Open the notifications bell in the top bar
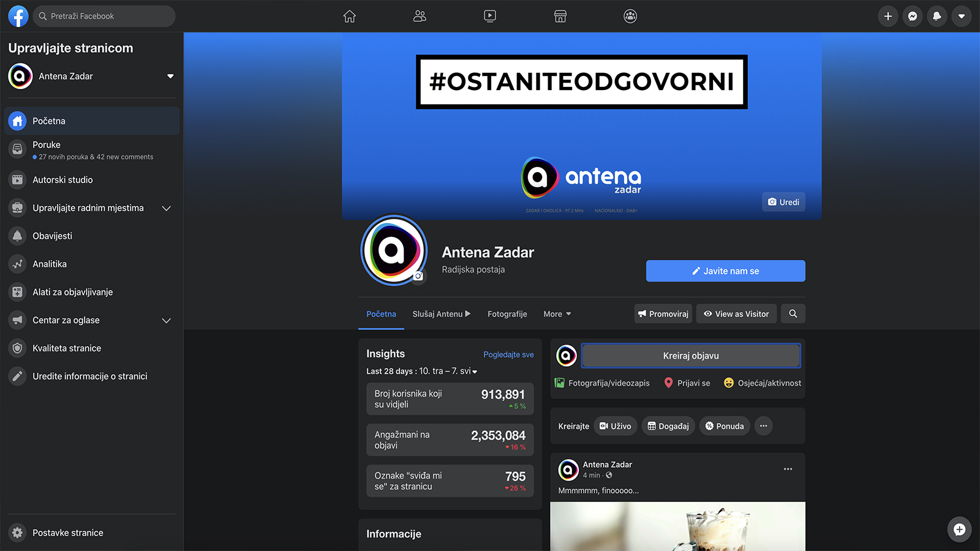Viewport: 980px width, 551px height. point(937,16)
